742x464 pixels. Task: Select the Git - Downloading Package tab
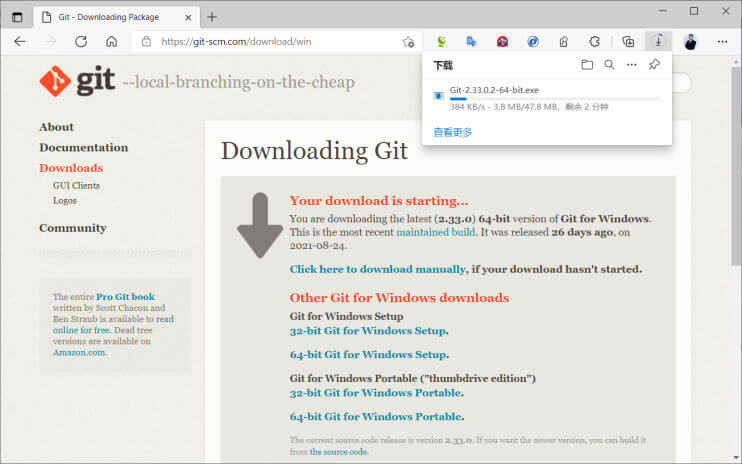coord(116,17)
